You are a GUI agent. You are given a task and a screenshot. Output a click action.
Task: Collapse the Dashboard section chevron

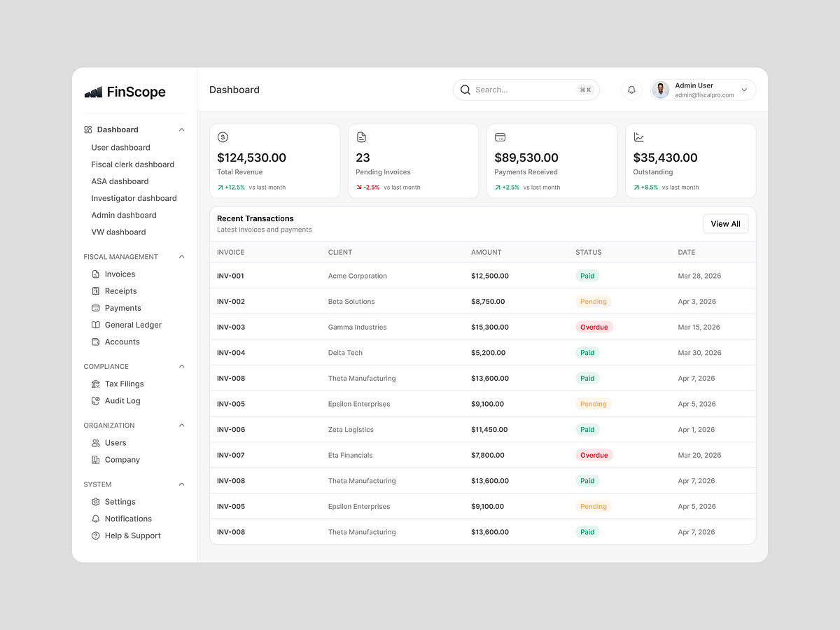(x=182, y=129)
